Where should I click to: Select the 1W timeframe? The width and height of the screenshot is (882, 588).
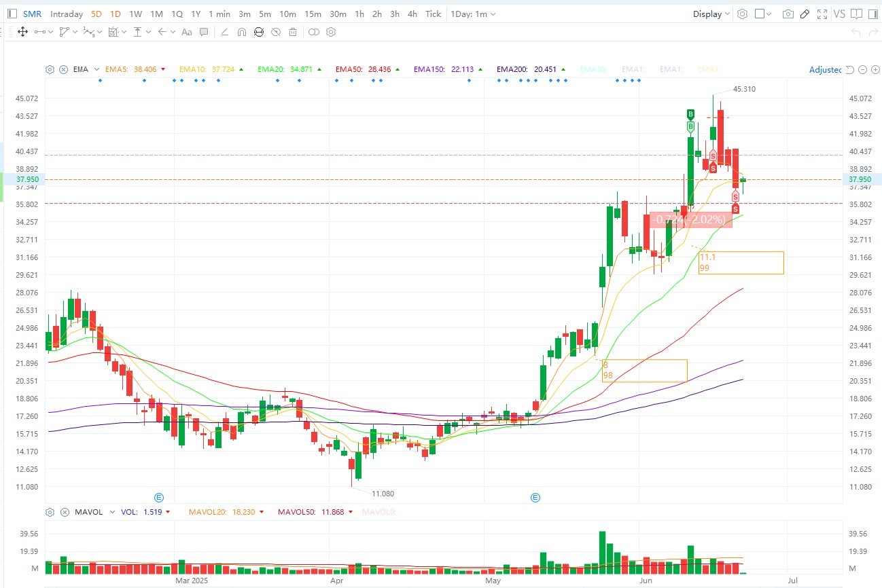coord(135,14)
